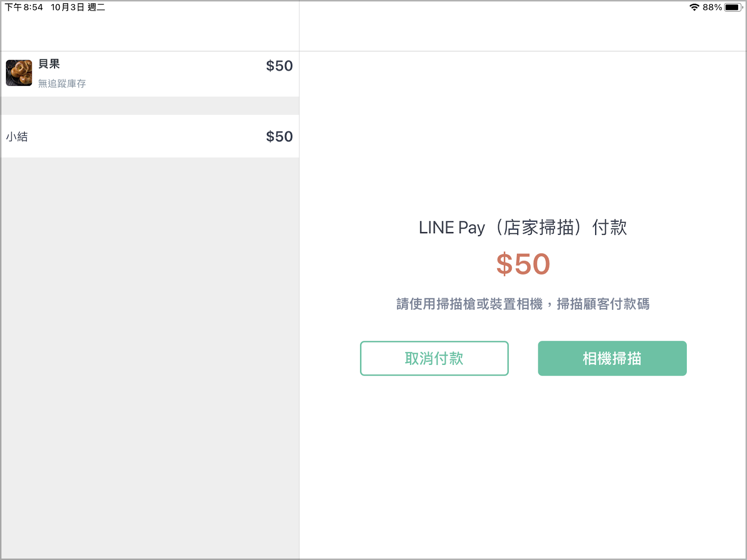Tap the scan instruction text 請使用掃描槍
The width and height of the screenshot is (747, 560).
tap(523, 304)
